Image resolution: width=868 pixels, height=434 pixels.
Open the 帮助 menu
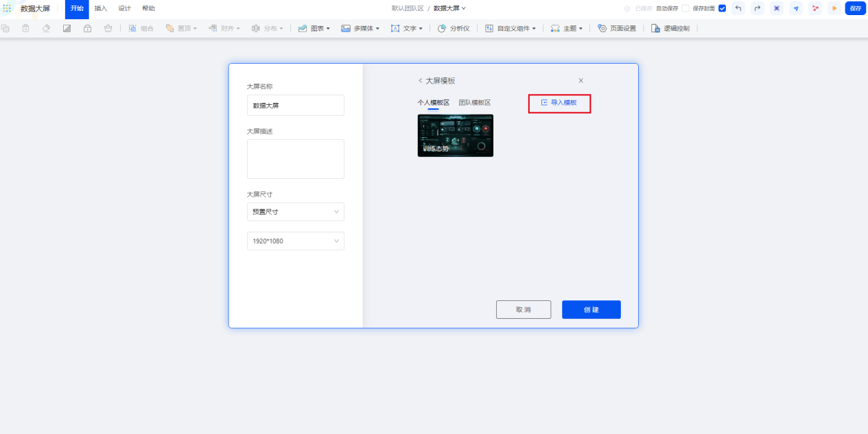[x=148, y=8]
